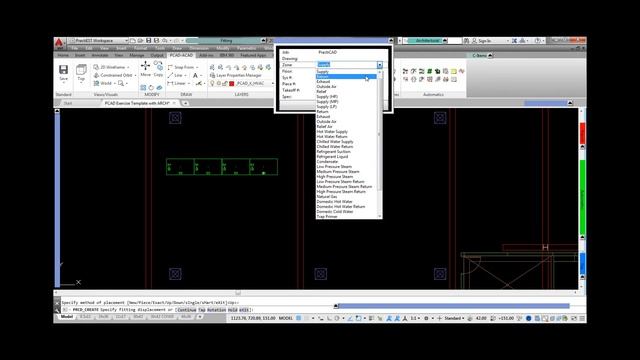Switch to the PCAD-ACAD ribbon tab
The height and width of the screenshot is (360, 640).
coord(181,55)
